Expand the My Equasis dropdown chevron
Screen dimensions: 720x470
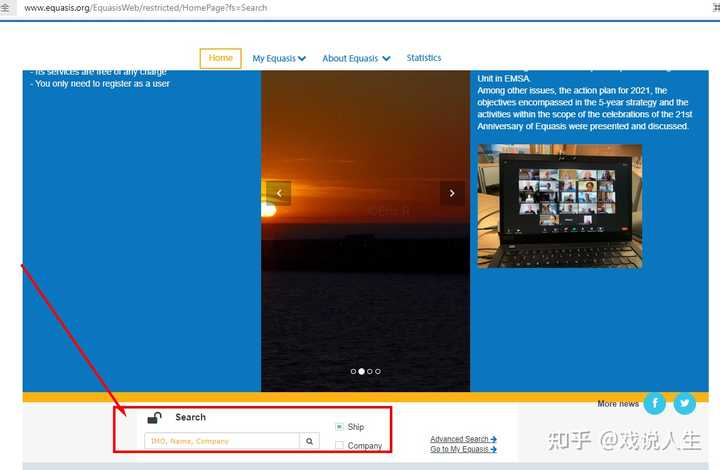coord(302,59)
